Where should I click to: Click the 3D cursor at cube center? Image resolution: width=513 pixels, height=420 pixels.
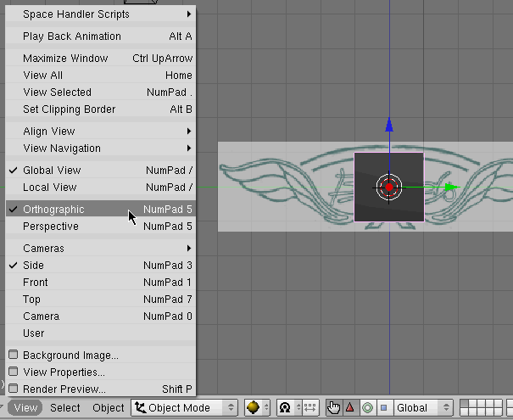pyautogui.click(x=389, y=188)
